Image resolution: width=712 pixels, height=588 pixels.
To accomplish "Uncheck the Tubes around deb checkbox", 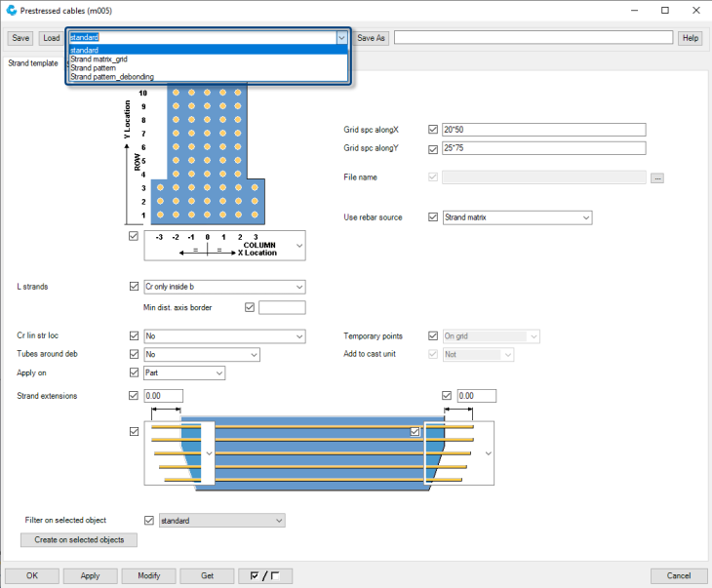I will pyautogui.click(x=134, y=354).
